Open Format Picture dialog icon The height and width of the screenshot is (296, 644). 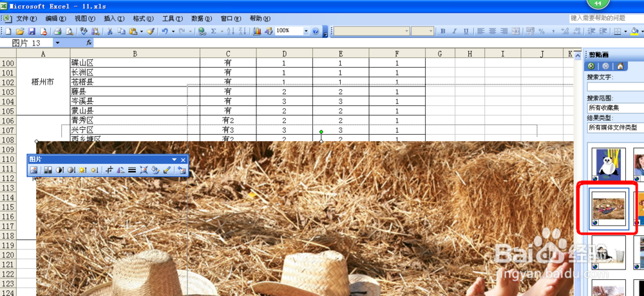155,170
